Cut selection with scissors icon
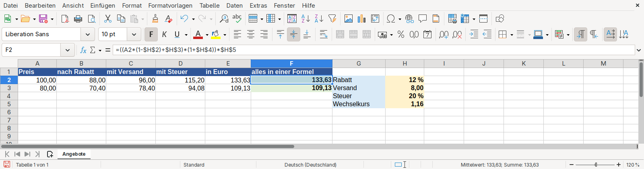The height and width of the screenshot is (169, 644). (108, 19)
